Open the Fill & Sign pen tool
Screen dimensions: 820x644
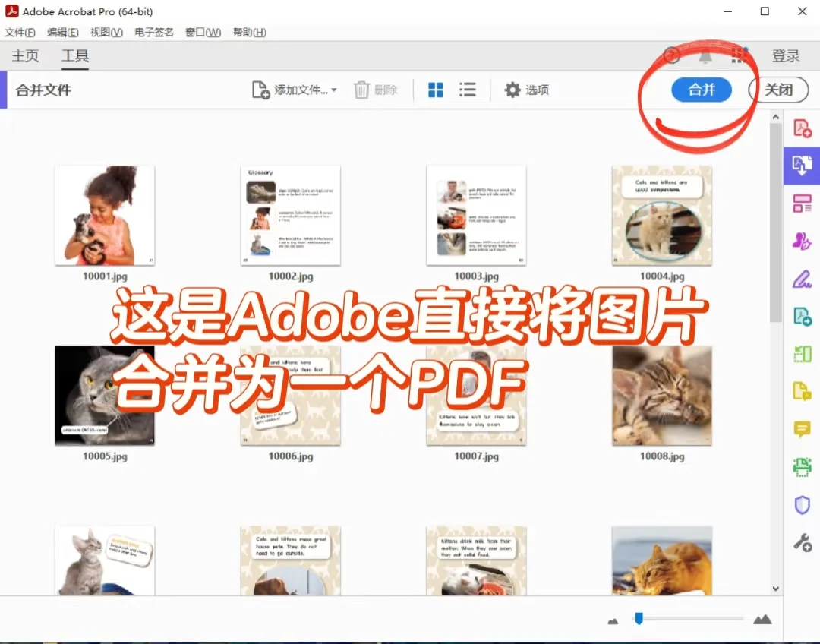(802, 279)
